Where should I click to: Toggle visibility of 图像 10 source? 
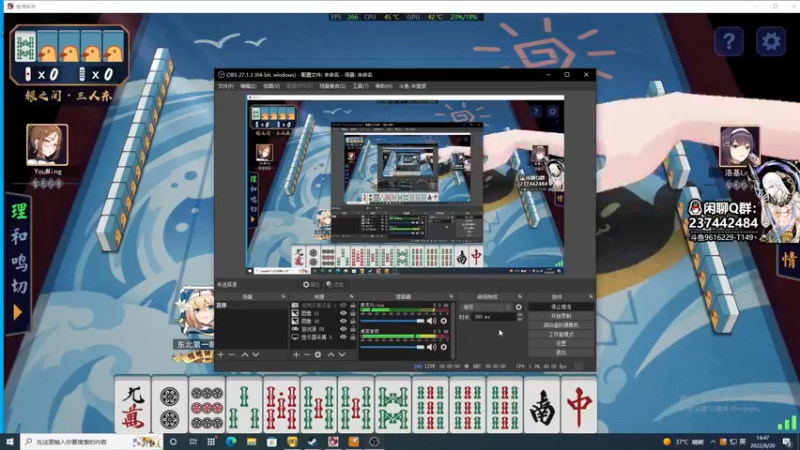343,321
